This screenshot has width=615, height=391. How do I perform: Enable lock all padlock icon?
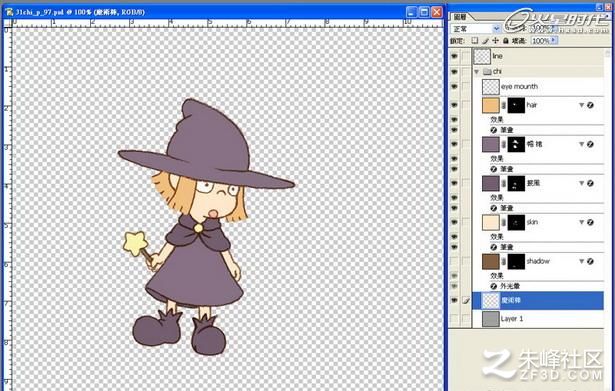(506, 40)
